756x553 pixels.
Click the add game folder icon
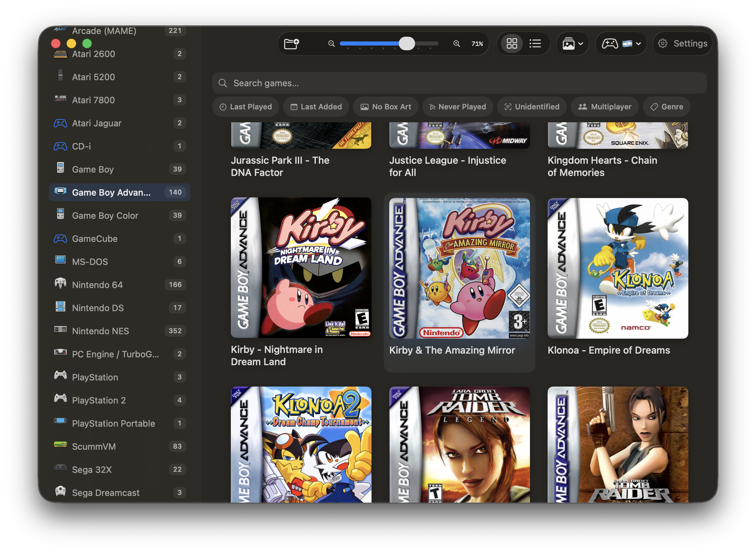tap(291, 43)
